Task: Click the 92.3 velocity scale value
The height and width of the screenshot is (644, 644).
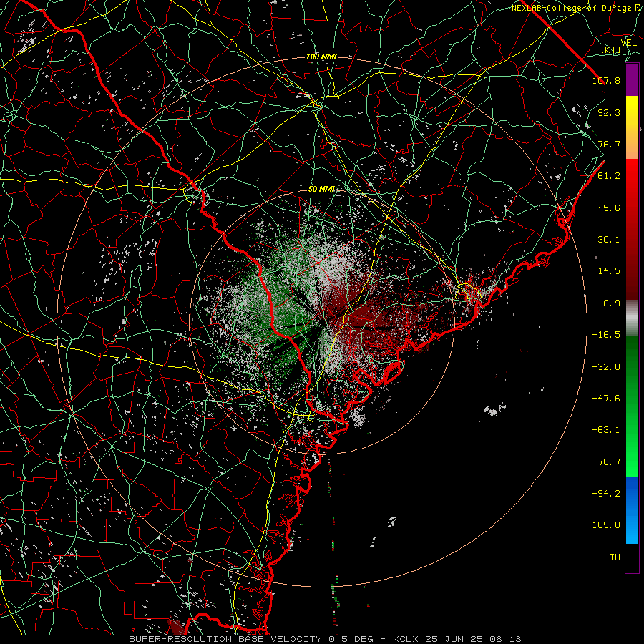Action: [609, 112]
